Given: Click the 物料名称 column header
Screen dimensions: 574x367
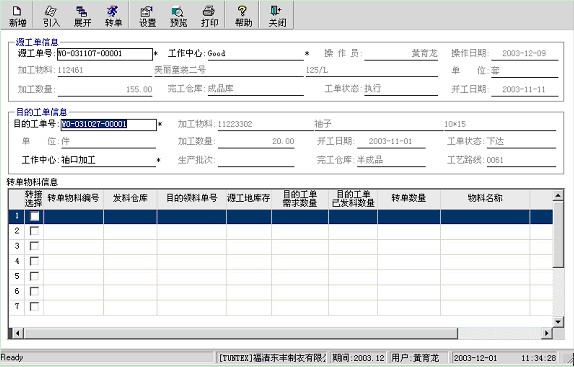Looking at the screenshot, I should 485,198.
